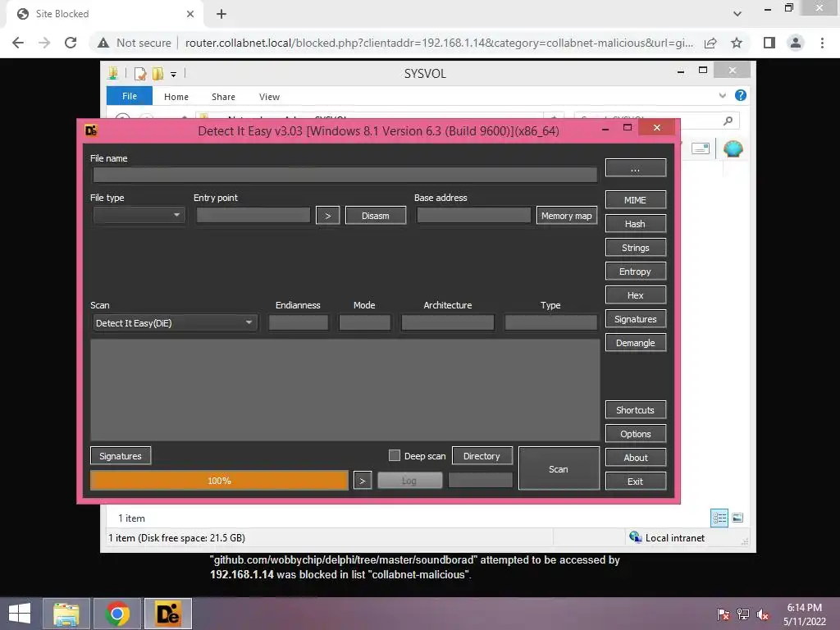Click the Directory scan button
Image resolution: width=840 pixels, height=630 pixels.
pyautogui.click(x=482, y=456)
